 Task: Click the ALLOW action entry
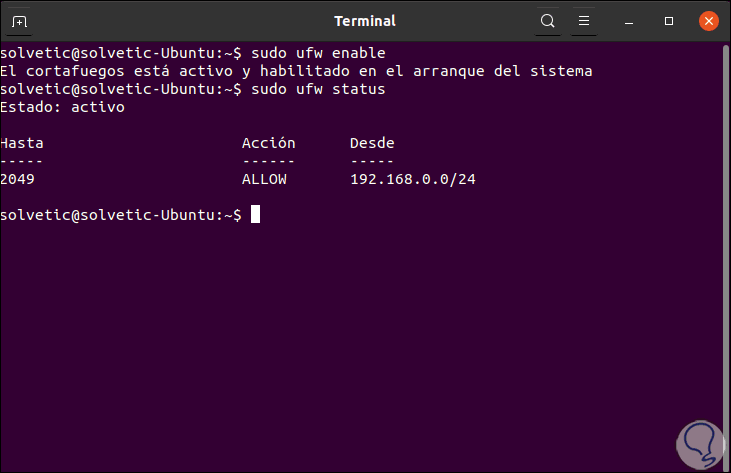coord(264,179)
